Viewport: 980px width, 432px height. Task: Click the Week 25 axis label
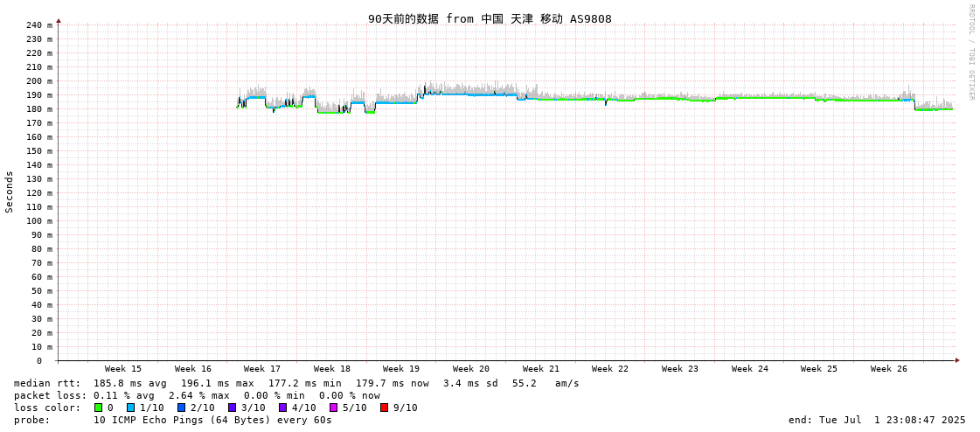(x=819, y=369)
